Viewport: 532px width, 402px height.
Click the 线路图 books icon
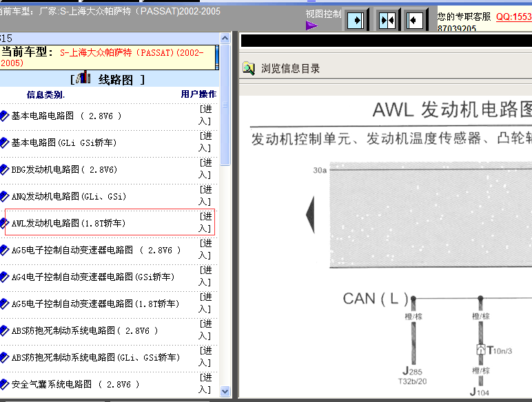(83, 78)
